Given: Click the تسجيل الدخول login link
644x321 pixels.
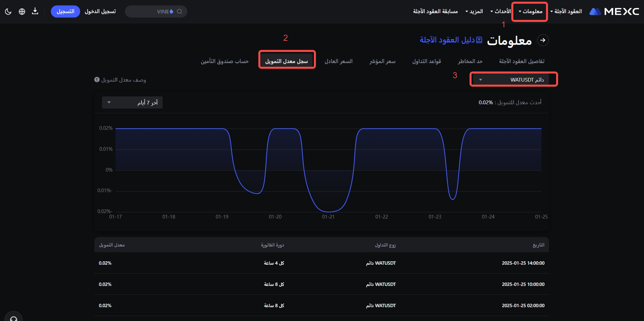Looking at the screenshot, I should pyautogui.click(x=100, y=11).
